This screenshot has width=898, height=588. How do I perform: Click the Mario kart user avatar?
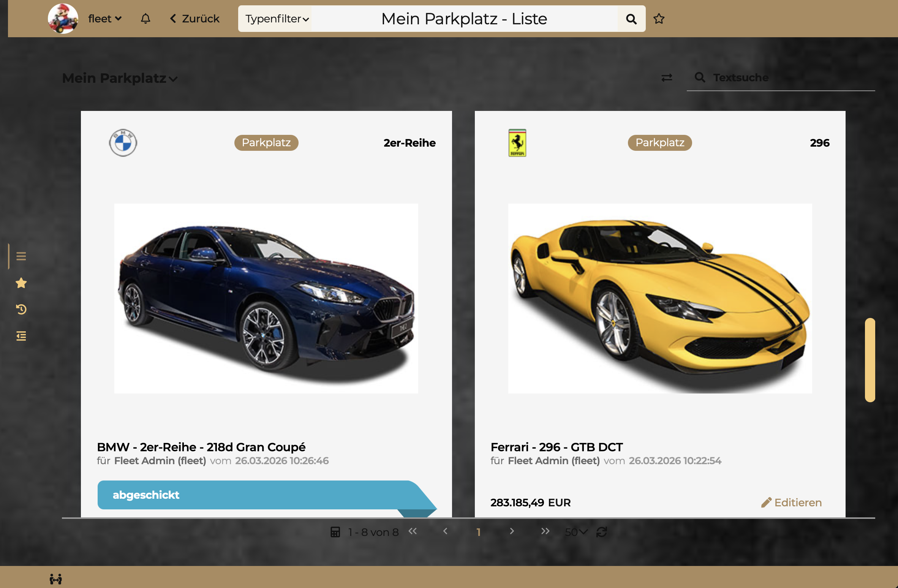coord(63,19)
